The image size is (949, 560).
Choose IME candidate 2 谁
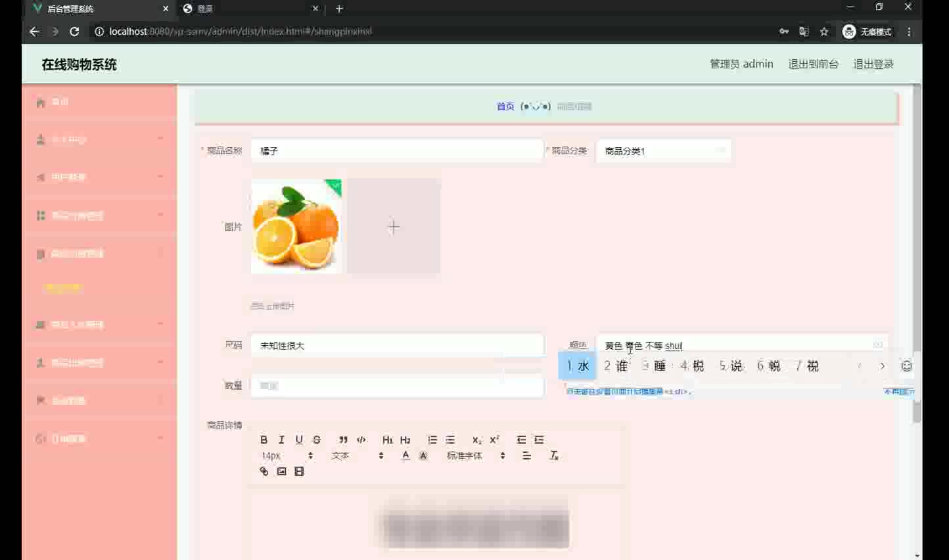616,366
